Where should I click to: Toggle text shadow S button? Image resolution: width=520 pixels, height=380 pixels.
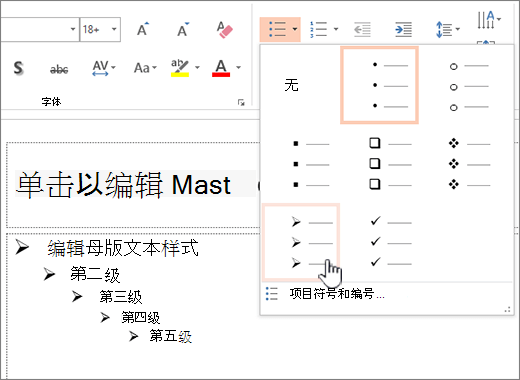coord(19,68)
